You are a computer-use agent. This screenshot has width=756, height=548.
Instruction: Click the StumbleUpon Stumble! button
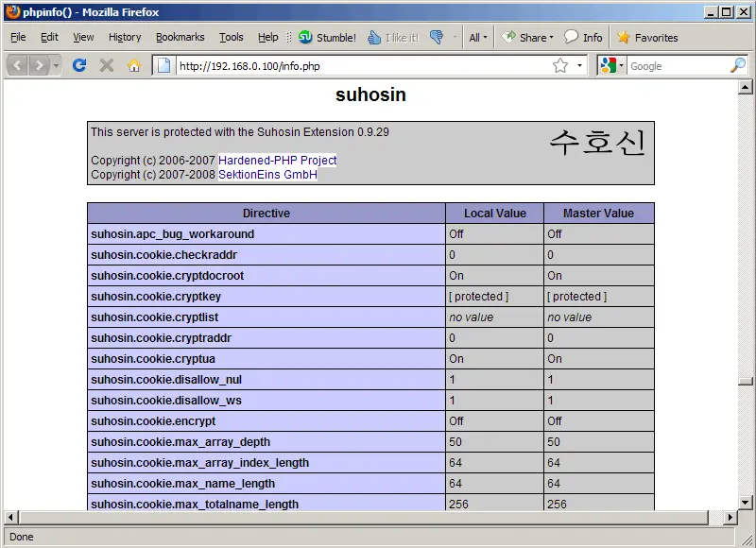(x=327, y=38)
